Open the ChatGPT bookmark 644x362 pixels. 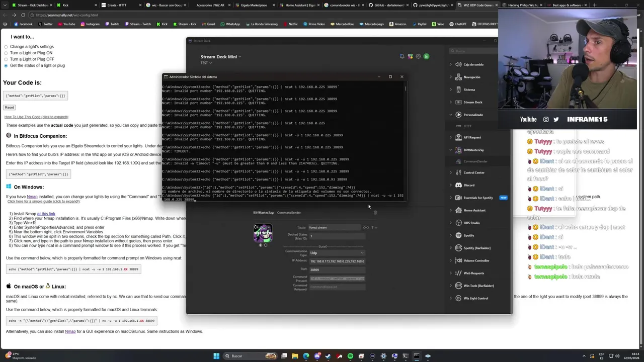pyautogui.click(x=458, y=24)
